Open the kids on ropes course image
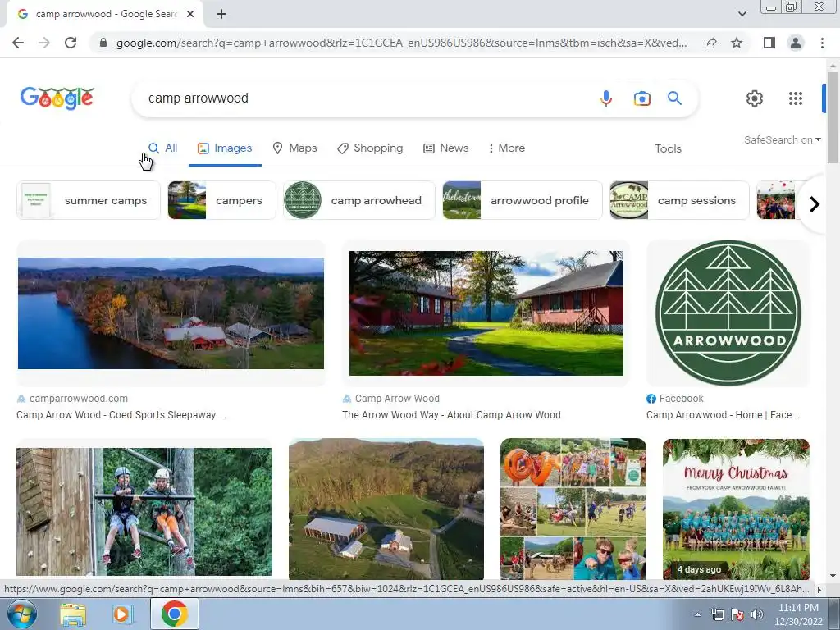This screenshot has height=630, width=840. point(144,512)
